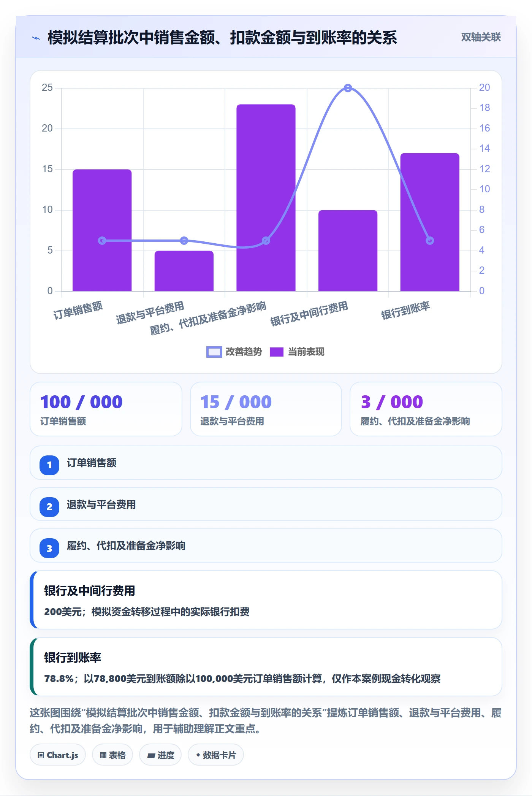Click the x-axis label 银行及中间行费用

[x=309, y=313]
